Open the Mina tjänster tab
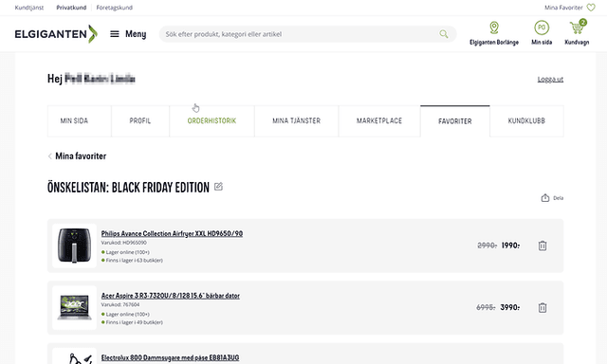Image resolution: width=607 pixels, height=364 pixels. coord(297,121)
